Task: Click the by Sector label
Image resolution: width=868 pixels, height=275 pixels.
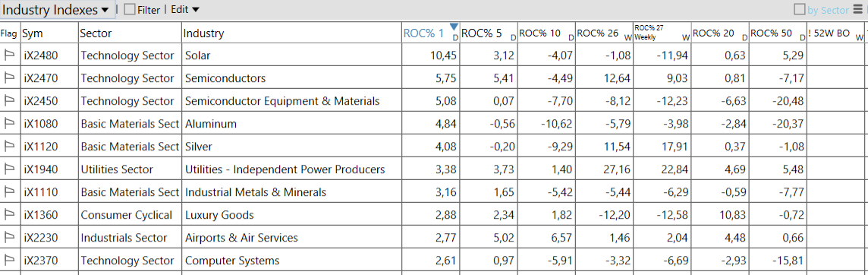Action: pyautogui.click(x=828, y=9)
